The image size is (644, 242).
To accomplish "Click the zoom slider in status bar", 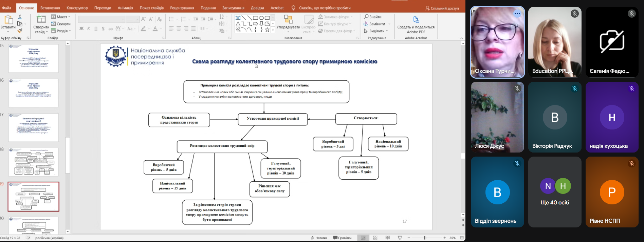I will click(427, 238).
